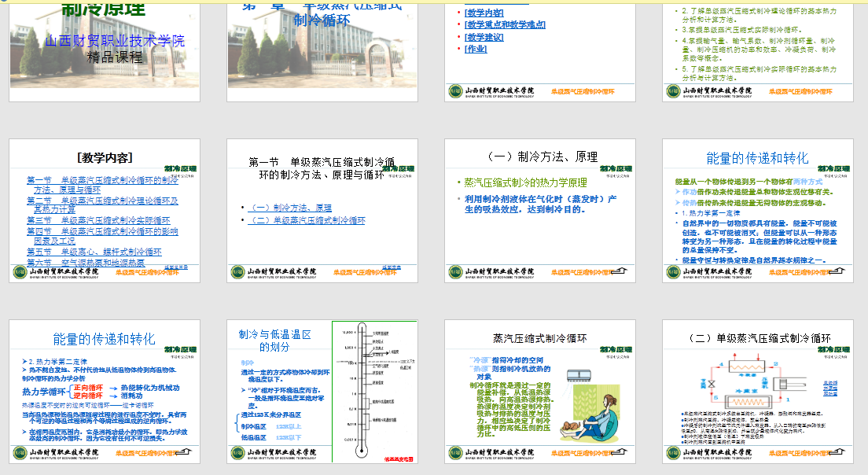
Task: Click the return arrow icon on the air conditioner slide
Action: click(x=618, y=451)
